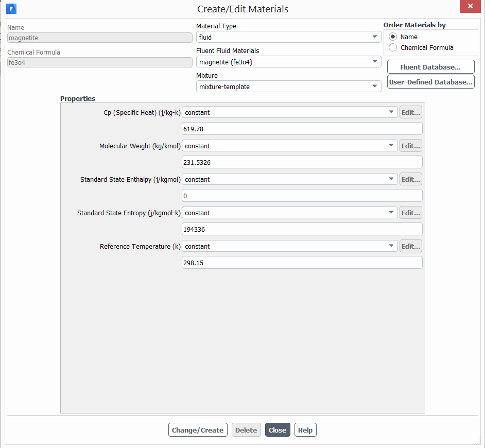Screen dimensions: 485x448
Task: Click the Fluent Database button
Action: (x=430, y=67)
